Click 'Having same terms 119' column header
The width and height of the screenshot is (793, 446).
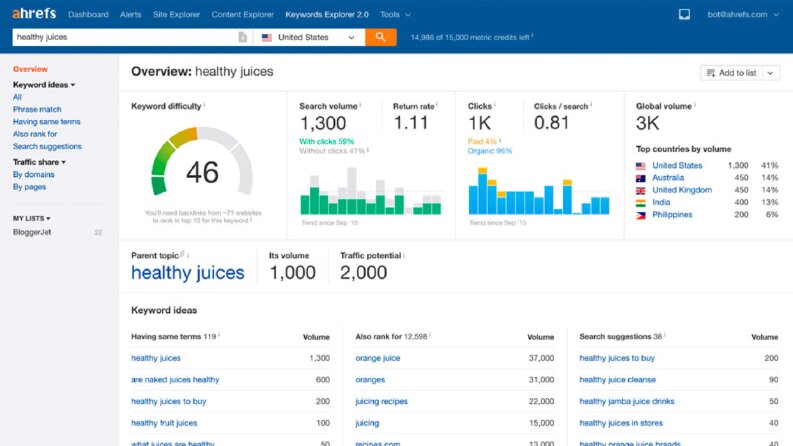coord(173,337)
